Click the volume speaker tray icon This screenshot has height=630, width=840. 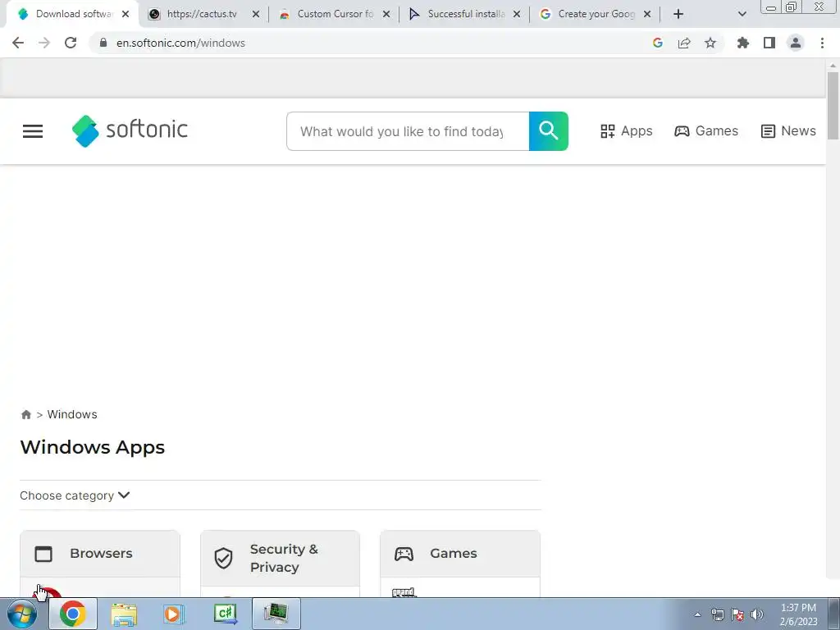pyautogui.click(x=757, y=614)
